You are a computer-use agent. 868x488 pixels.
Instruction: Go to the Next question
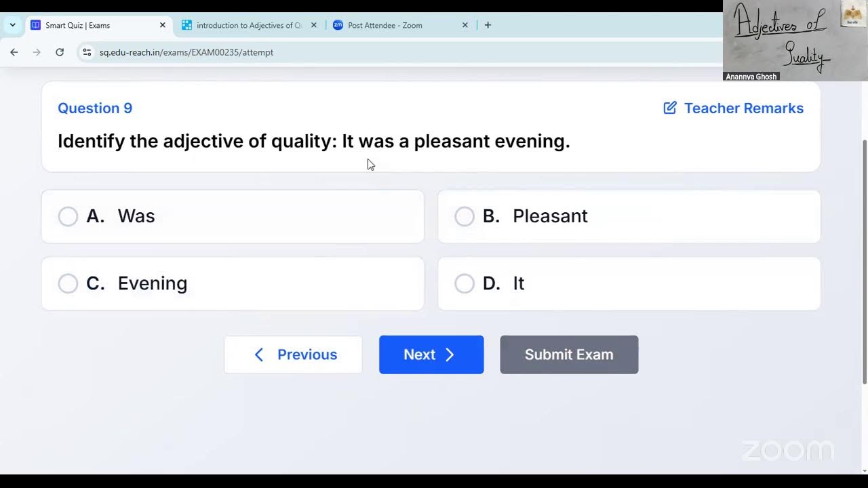[x=431, y=354]
